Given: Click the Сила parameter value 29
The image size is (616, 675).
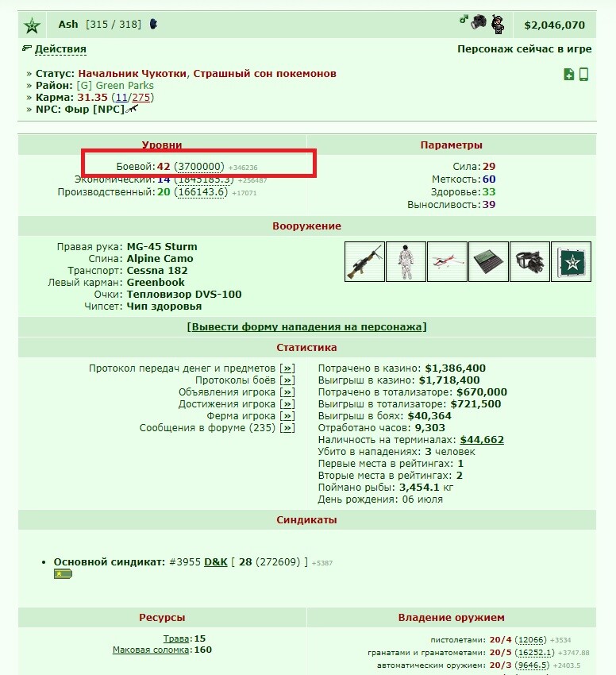Looking at the screenshot, I should (488, 167).
